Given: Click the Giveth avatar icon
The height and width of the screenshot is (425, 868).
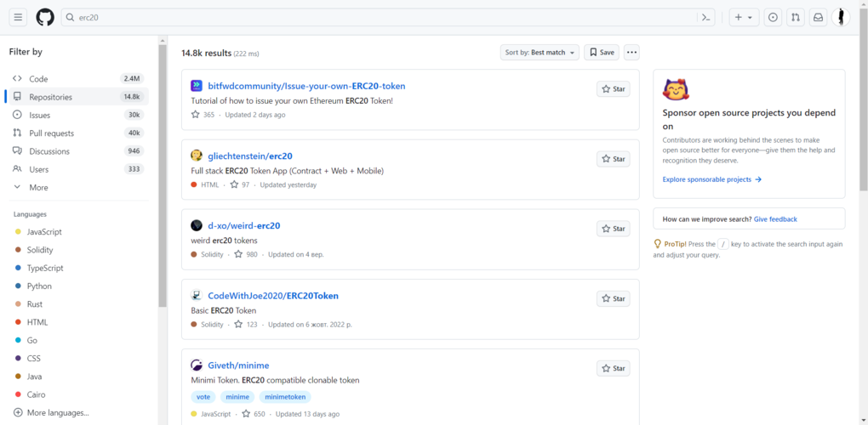Looking at the screenshot, I should coord(197,365).
